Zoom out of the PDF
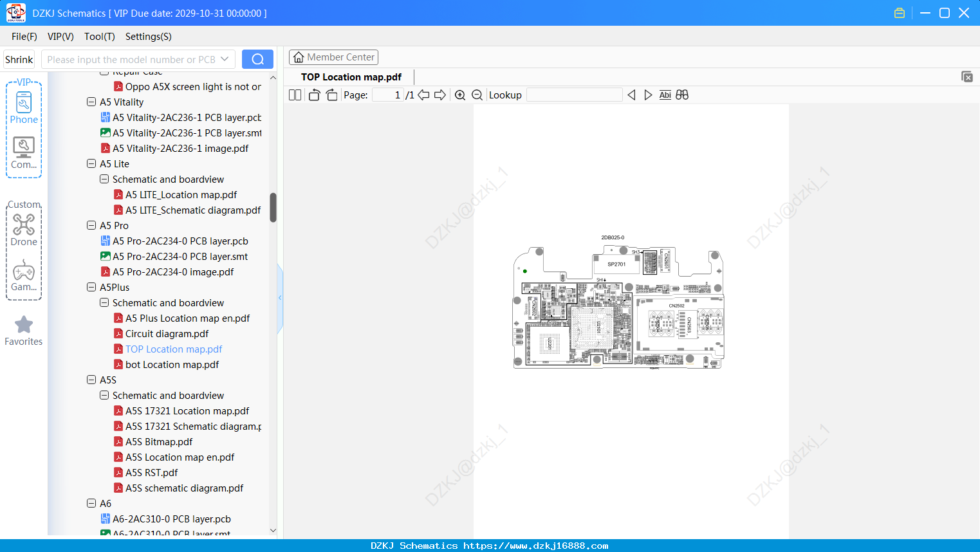The width and height of the screenshot is (980, 552). pos(477,95)
